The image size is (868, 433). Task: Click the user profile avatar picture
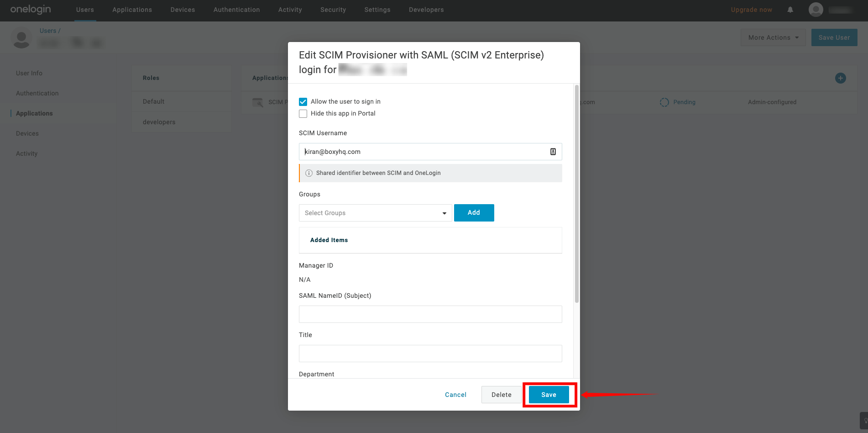(21, 38)
